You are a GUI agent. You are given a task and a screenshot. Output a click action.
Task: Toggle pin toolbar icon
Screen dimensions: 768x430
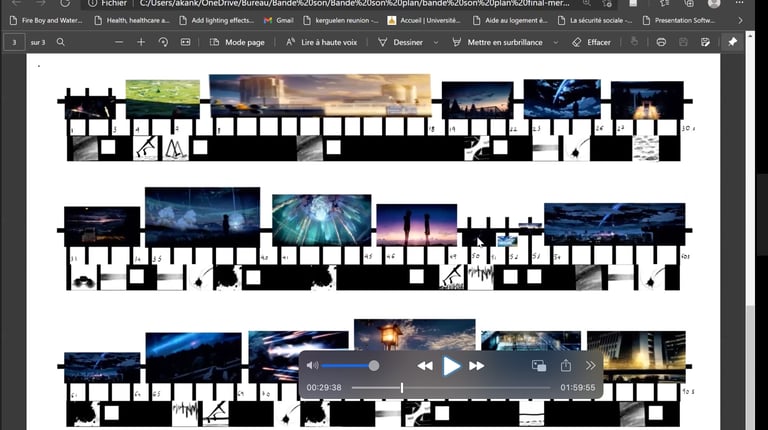point(733,42)
